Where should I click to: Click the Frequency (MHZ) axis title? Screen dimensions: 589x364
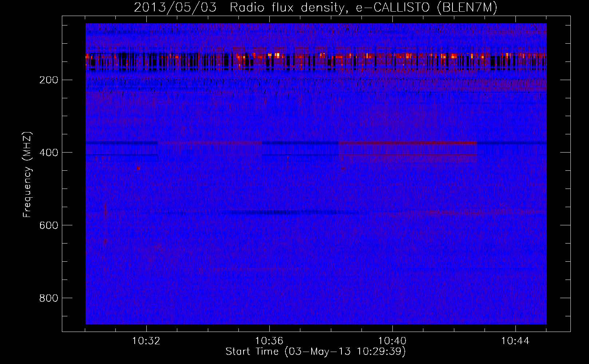[28, 175]
